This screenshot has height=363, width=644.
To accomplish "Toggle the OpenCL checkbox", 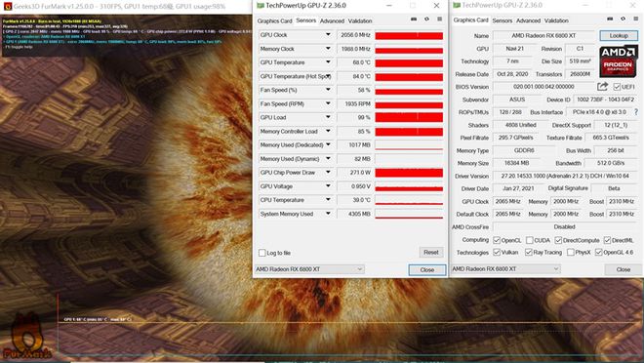I will click(x=497, y=240).
